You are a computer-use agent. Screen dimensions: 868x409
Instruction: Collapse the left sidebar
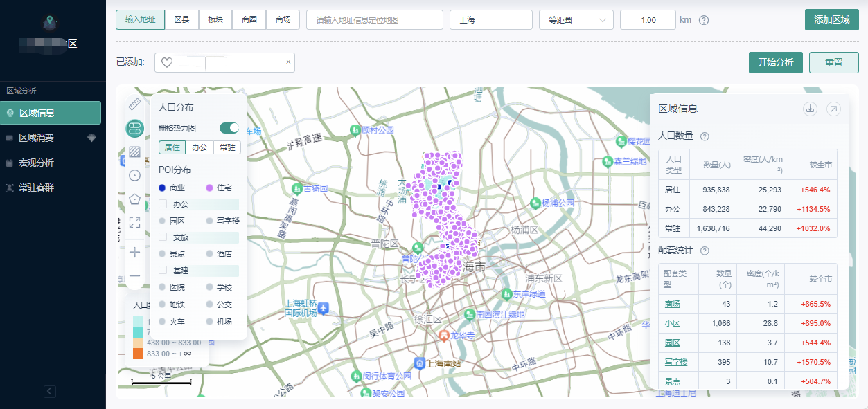point(50,392)
